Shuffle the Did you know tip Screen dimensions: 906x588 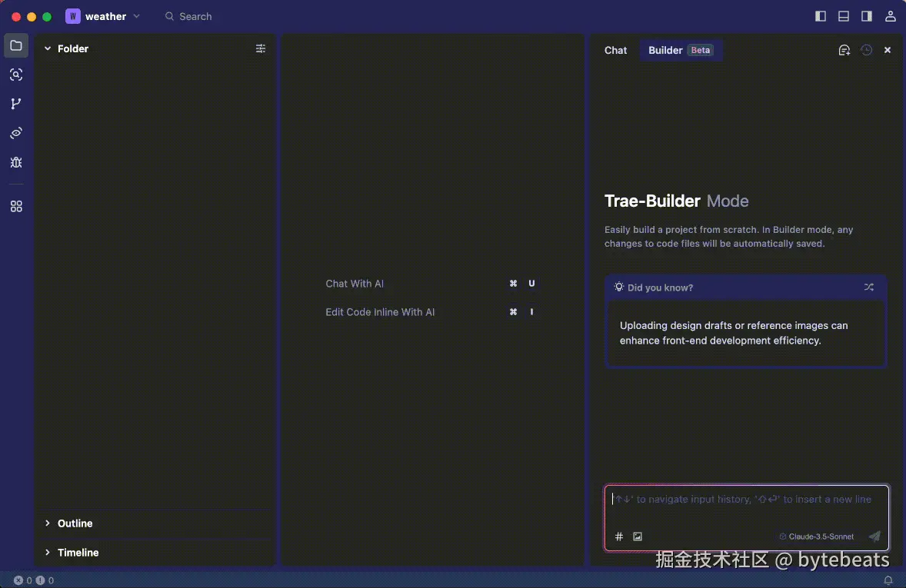coord(868,287)
